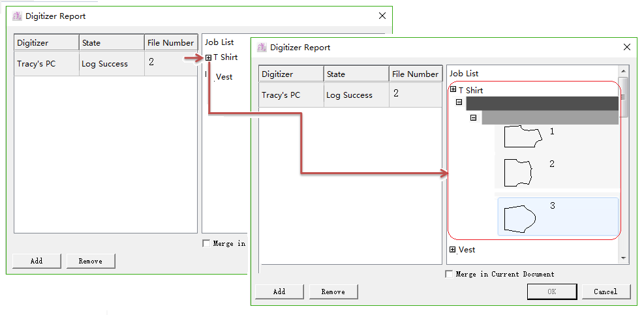The image size is (644, 315).
Task: Close the back Digitizer Report dialog
Action: (382, 16)
